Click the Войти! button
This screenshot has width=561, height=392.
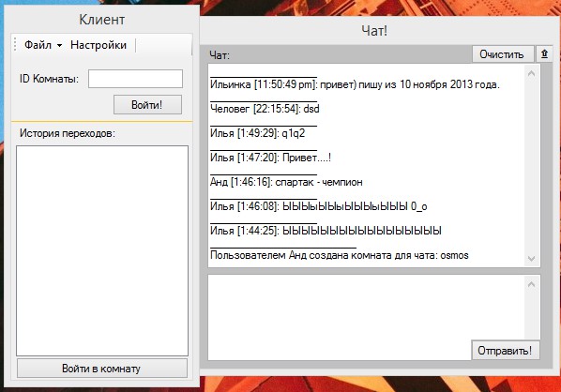tap(147, 105)
